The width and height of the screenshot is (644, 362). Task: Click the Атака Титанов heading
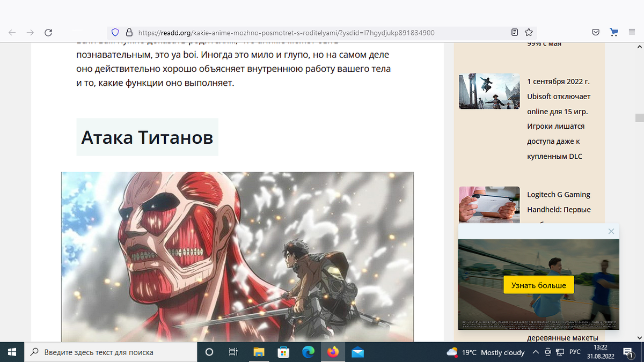[x=147, y=137]
